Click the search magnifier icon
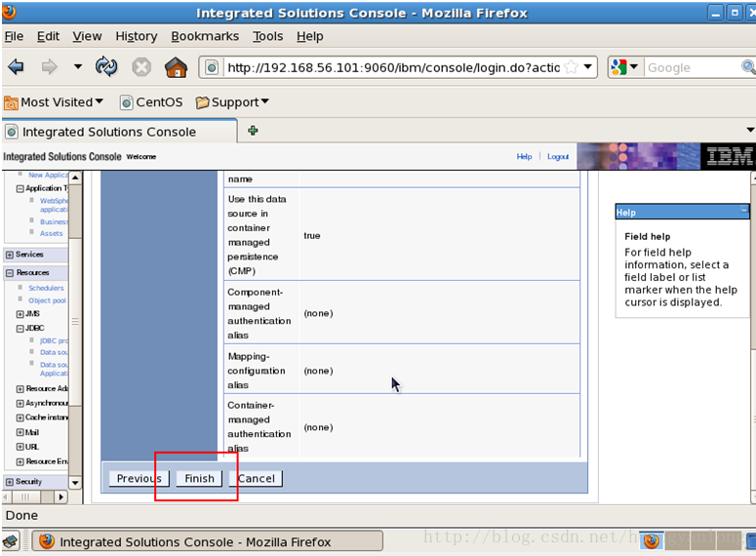This screenshot has height=556, width=756. click(x=748, y=67)
